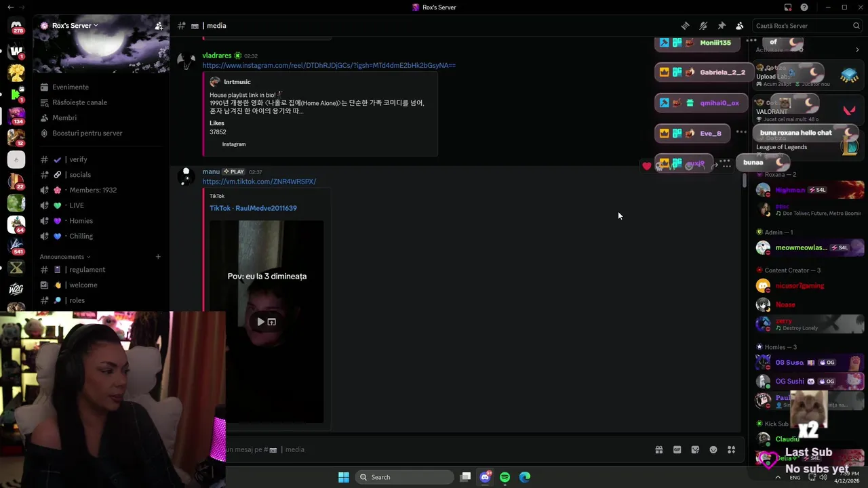
Task: Open member 08 Susa profile
Action: point(810,363)
